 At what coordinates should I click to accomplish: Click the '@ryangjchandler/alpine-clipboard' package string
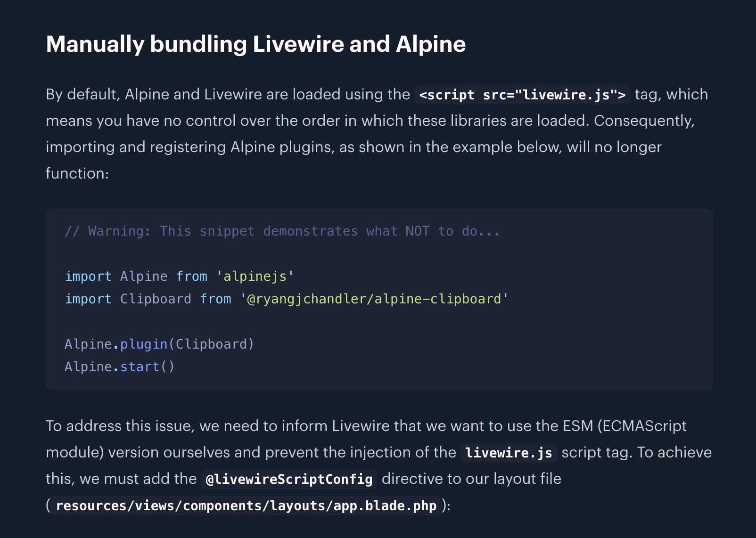(x=374, y=298)
